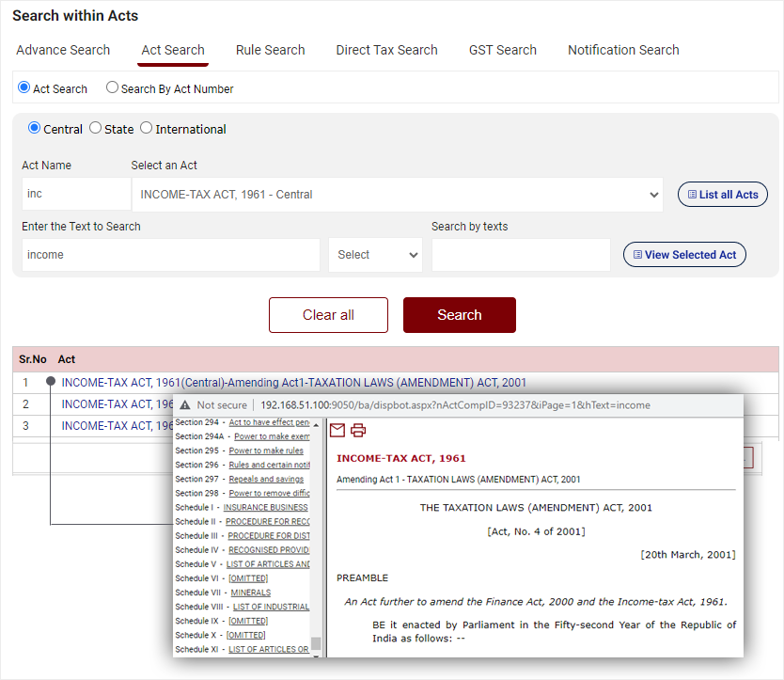This screenshot has width=784, height=680.
Task: Choose the International radio button
Action: [146, 128]
